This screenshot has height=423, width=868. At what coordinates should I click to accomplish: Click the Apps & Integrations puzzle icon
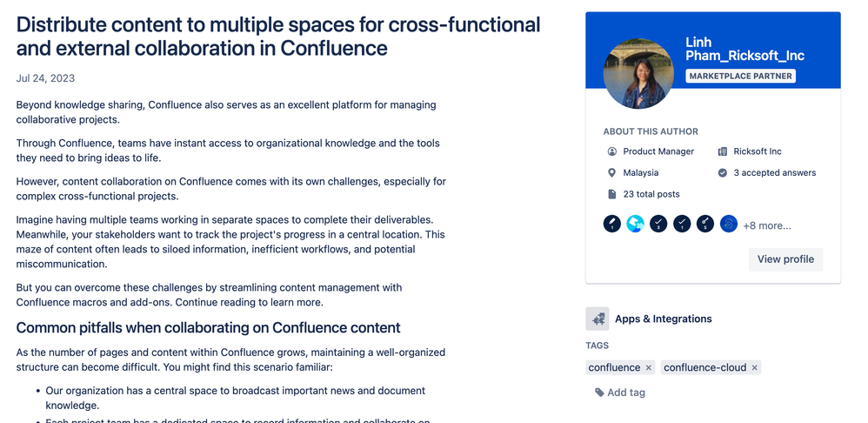(x=598, y=319)
